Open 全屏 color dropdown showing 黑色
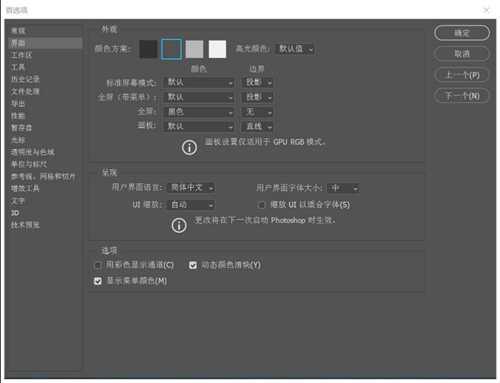This screenshot has width=500, height=383. [199, 112]
